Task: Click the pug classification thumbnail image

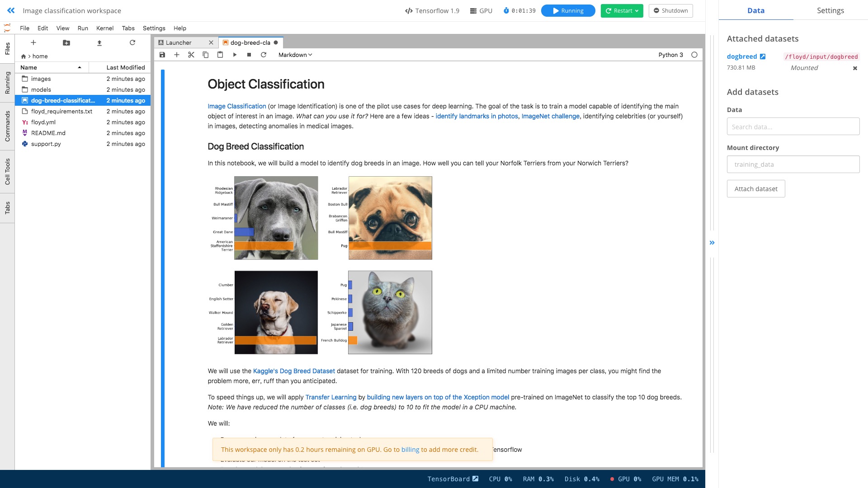Action: click(390, 218)
